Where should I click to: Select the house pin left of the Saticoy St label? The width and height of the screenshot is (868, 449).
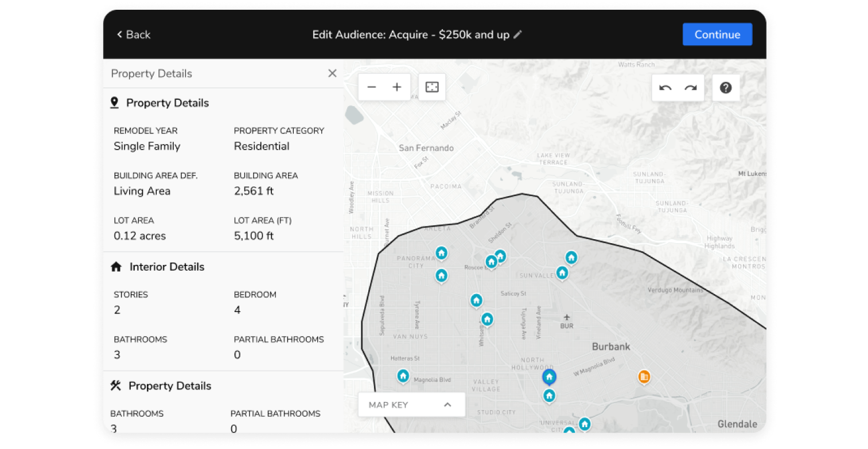[x=476, y=300]
